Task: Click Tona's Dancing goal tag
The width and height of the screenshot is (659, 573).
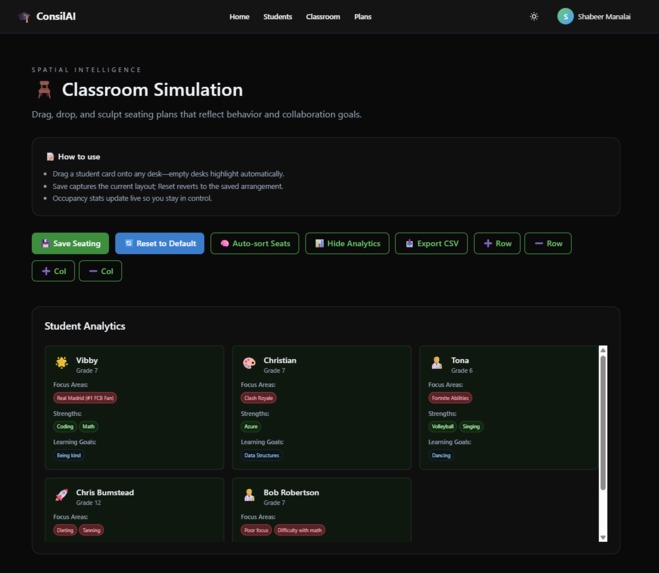Action: click(x=441, y=455)
